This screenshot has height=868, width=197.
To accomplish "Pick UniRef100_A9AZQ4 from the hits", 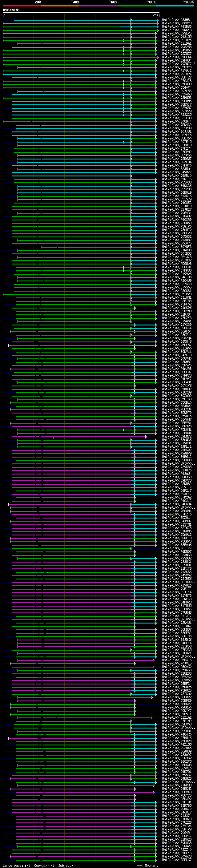I will [177, 338].
